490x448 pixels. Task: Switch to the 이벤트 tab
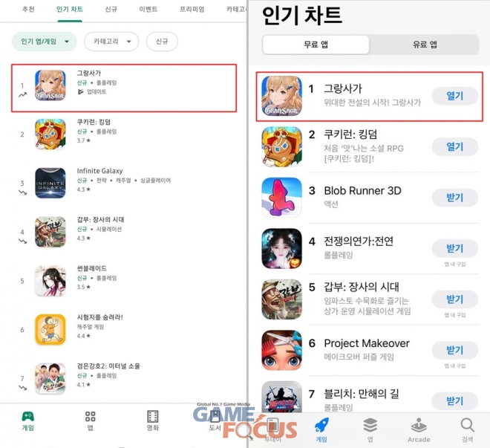(x=148, y=10)
